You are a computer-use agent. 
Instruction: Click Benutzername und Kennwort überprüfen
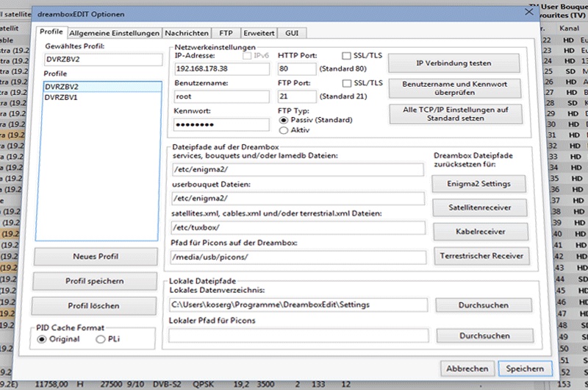(x=454, y=88)
